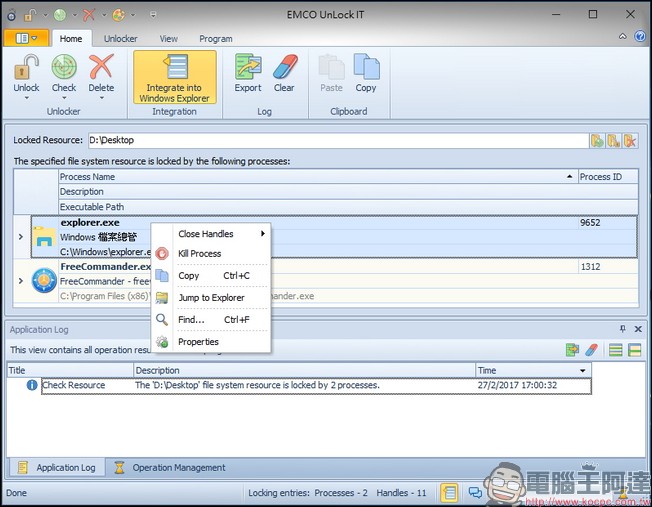Expand the explorer.exe process row

(x=21, y=237)
